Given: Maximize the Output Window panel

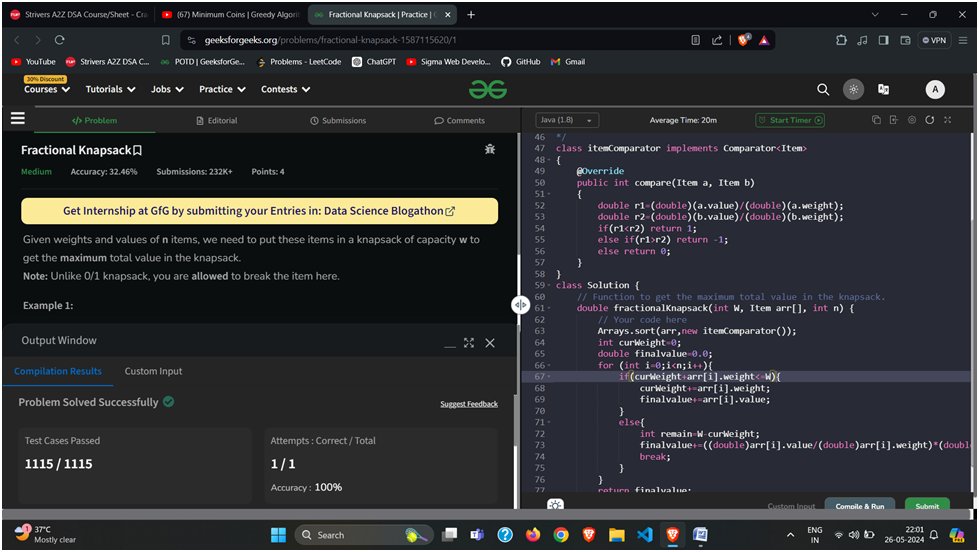Looking at the screenshot, I should [x=469, y=343].
